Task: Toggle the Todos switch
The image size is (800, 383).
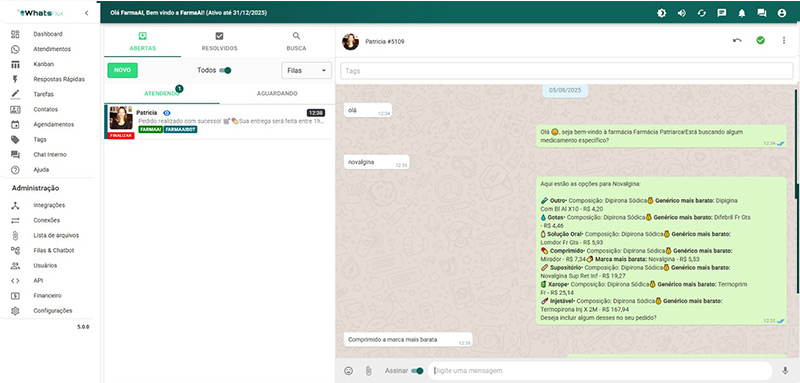Action: [x=224, y=70]
